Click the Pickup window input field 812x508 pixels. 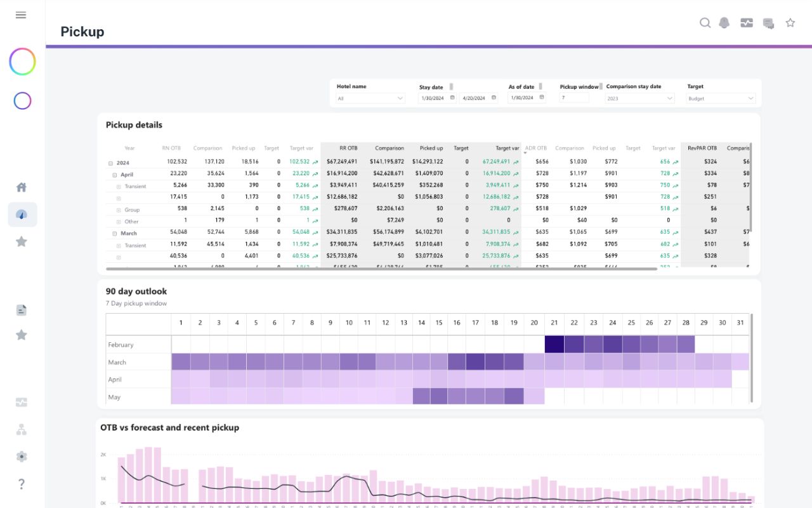(x=573, y=98)
